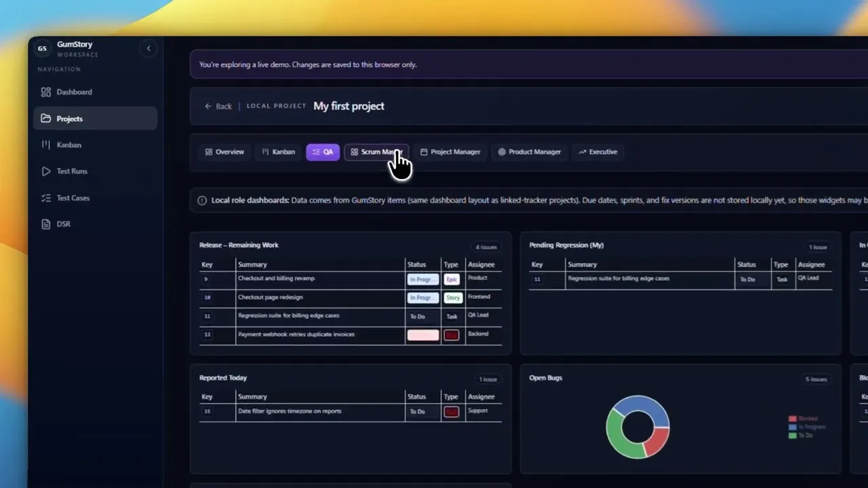
Task: Click the Frontend assignee cell
Action: tap(479, 297)
